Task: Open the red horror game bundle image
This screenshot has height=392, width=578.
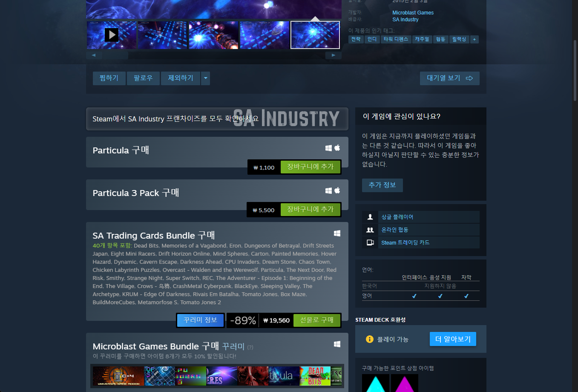Action: (x=253, y=376)
